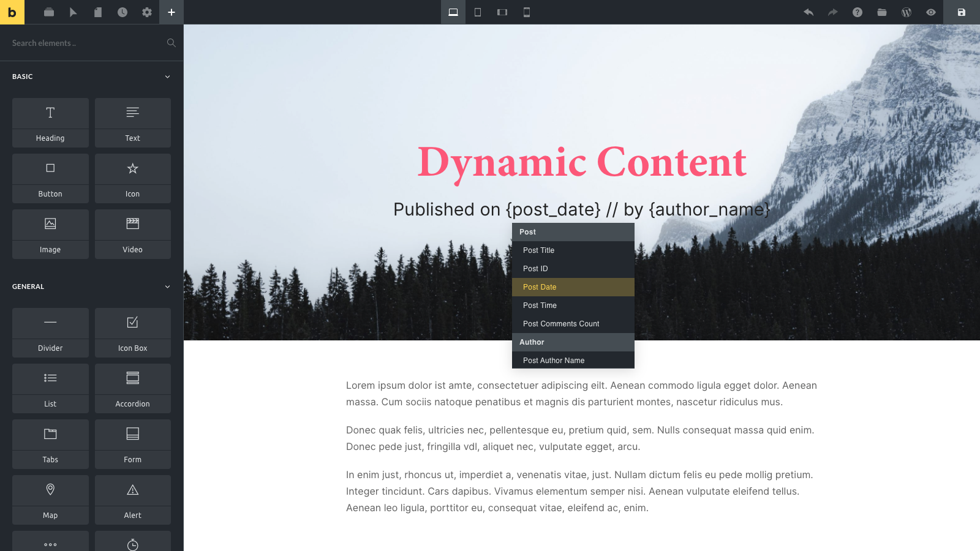Image resolution: width=980 pixels, height=551 pixels.
Task: Open the revisions history clock icon
Action: (123, 12)
